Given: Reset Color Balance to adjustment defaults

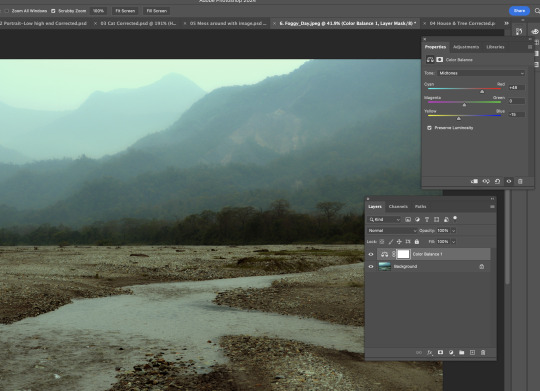Looking at the screenshot, I should 497,181.
